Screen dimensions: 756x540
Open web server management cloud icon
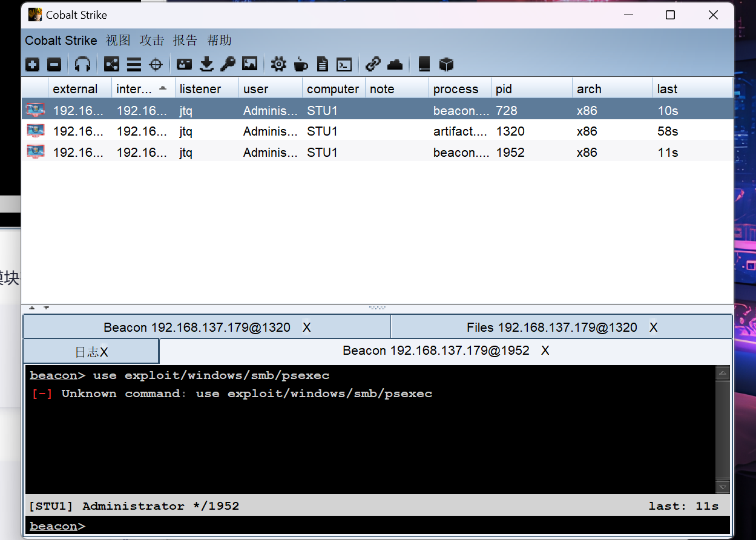click(x=395, y=64)
